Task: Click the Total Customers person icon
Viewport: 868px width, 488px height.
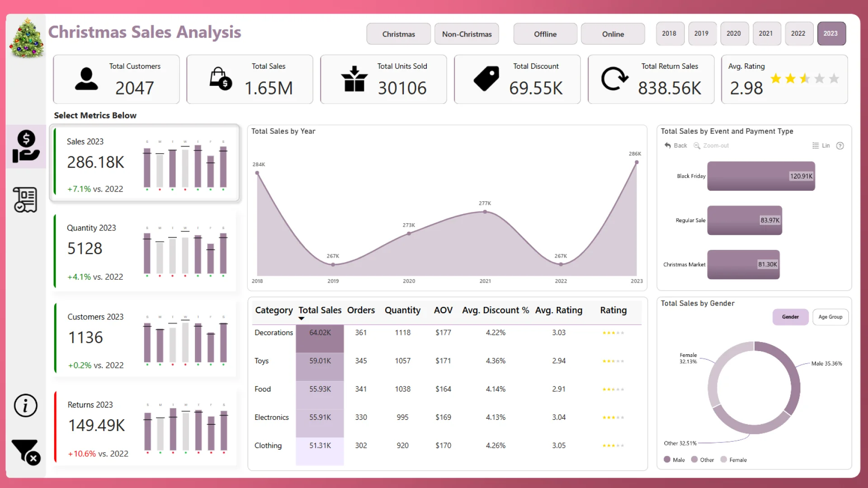Action: [86, 79]
